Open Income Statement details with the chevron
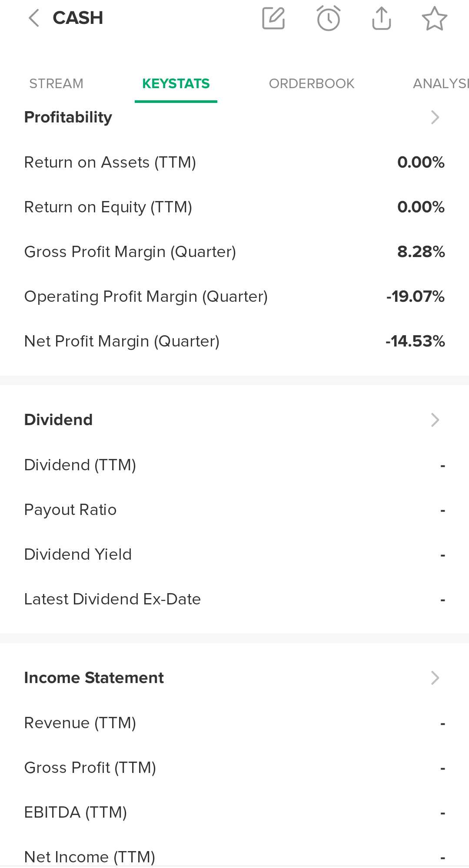The height and width of the screenshot is (868, 469). (435, 678)
